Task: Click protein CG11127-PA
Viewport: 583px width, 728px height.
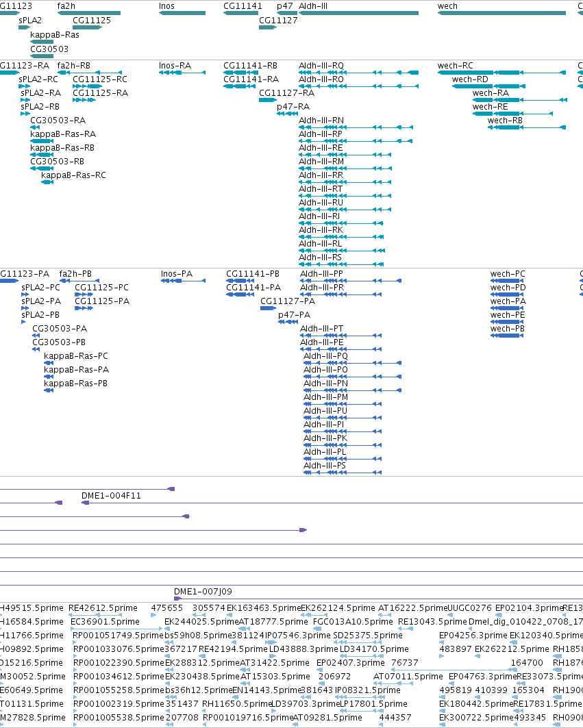Action: (x=288, y=301)
